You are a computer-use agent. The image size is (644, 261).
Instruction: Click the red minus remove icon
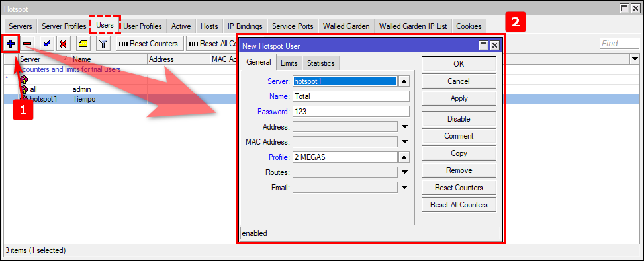(x=28, y=44)
